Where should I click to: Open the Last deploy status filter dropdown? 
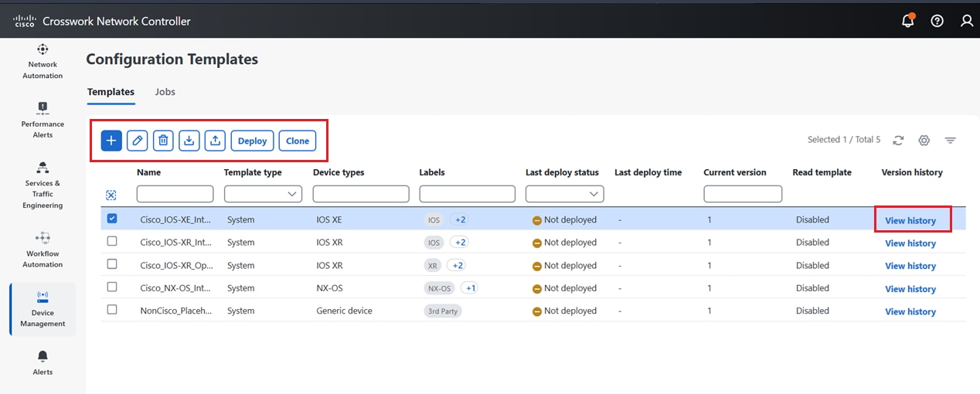click(x=564, y=194)
